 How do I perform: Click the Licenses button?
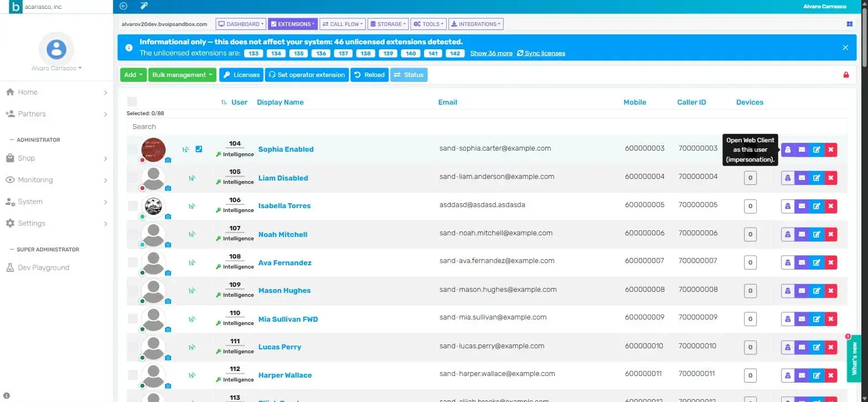click(241, 75)
